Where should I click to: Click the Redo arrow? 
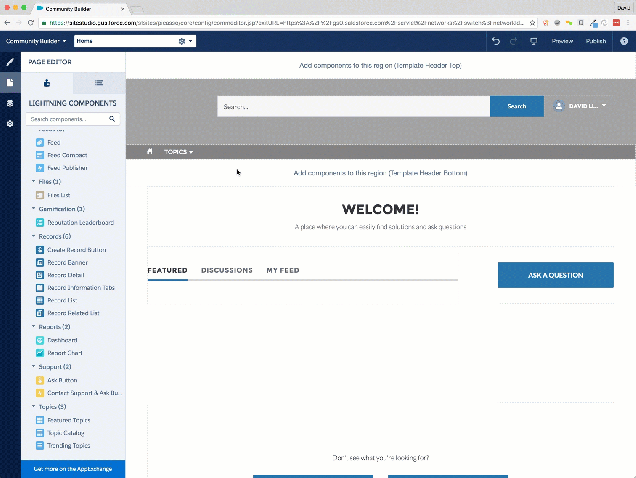(514, 41)
